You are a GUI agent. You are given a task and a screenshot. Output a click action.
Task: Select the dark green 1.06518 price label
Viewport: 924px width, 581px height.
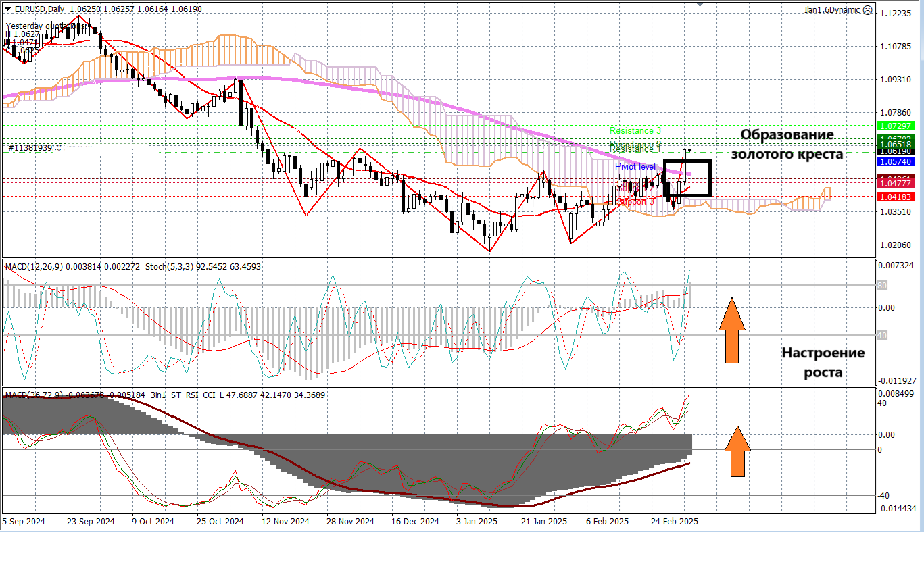click(895, 144)
